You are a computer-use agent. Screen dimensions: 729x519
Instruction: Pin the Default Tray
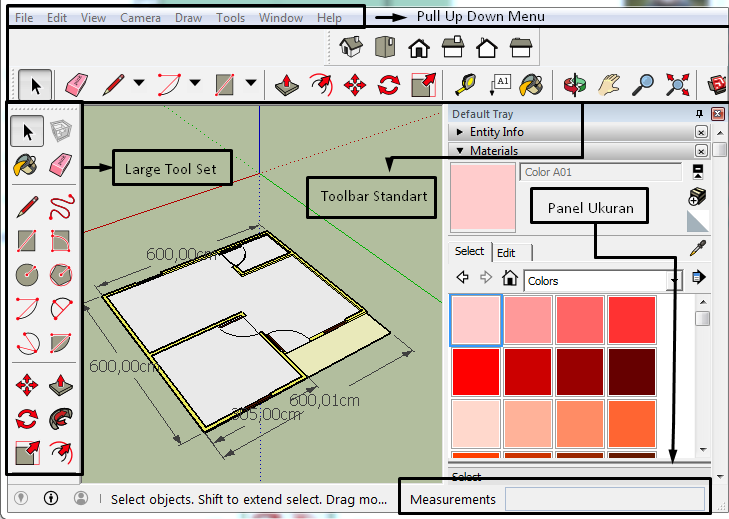[x=699, y=113]
